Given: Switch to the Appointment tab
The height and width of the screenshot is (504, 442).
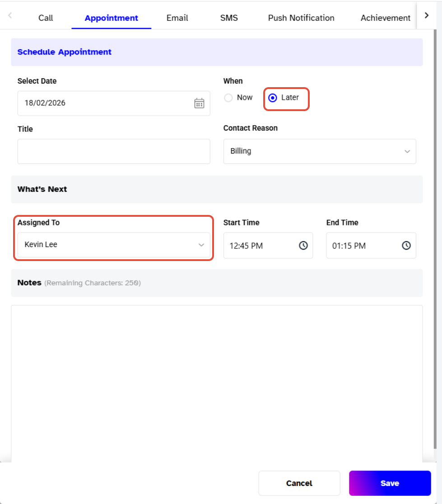Looking at the screenshot, I should (x=111, y=18).
